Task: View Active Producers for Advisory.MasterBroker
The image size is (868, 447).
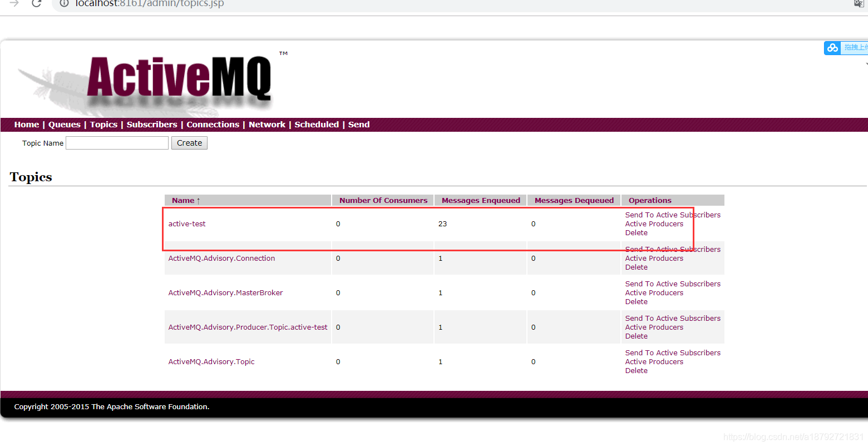Action: tap(654, 292)
